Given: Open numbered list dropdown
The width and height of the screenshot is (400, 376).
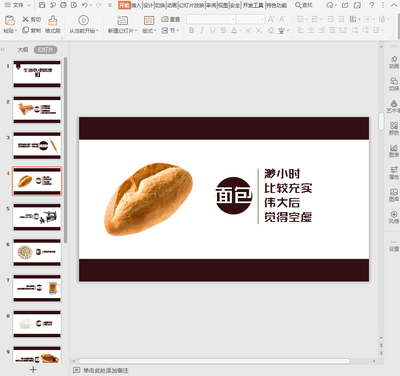Looking at the screenshot, I should point(321,19).
